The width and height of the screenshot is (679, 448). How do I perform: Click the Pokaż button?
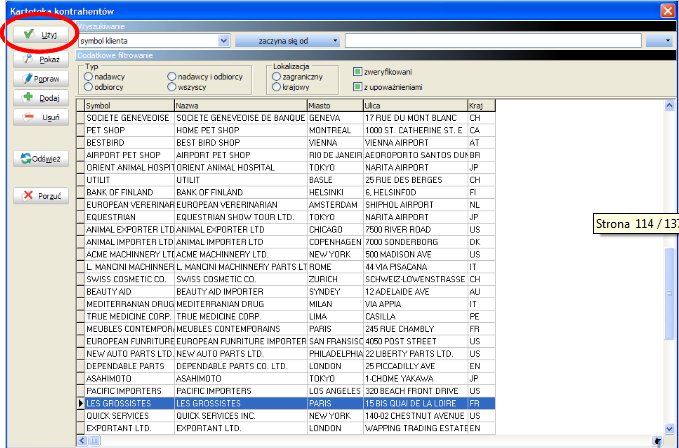(x=41, y=59)
